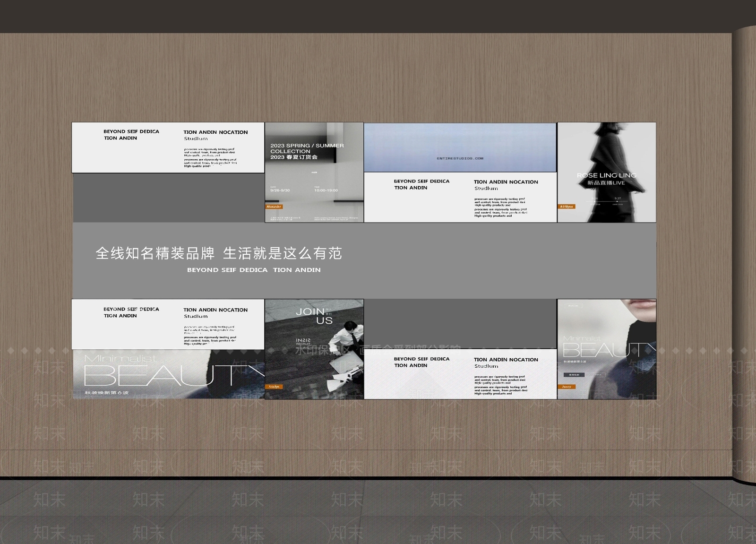756x544 pixels.
Task: Open the blue ENTIRESTUDIOS.COM poster
Action: coord(460,147)
